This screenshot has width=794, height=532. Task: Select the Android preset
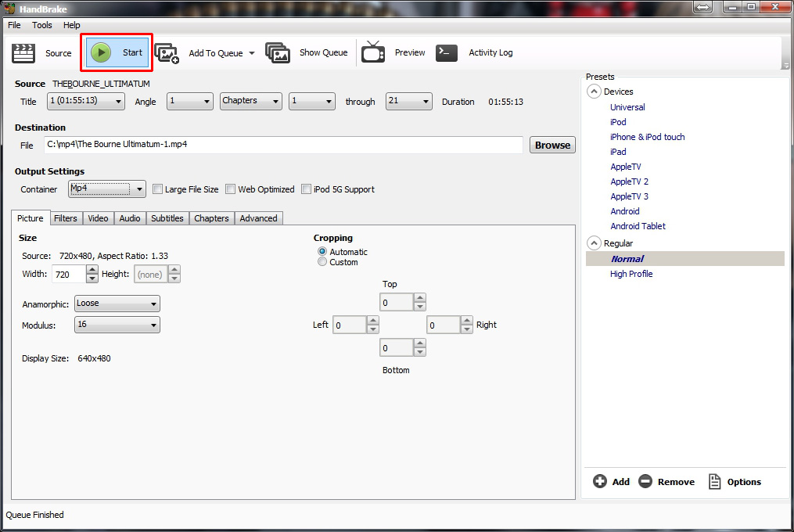[x=625, y=211]
